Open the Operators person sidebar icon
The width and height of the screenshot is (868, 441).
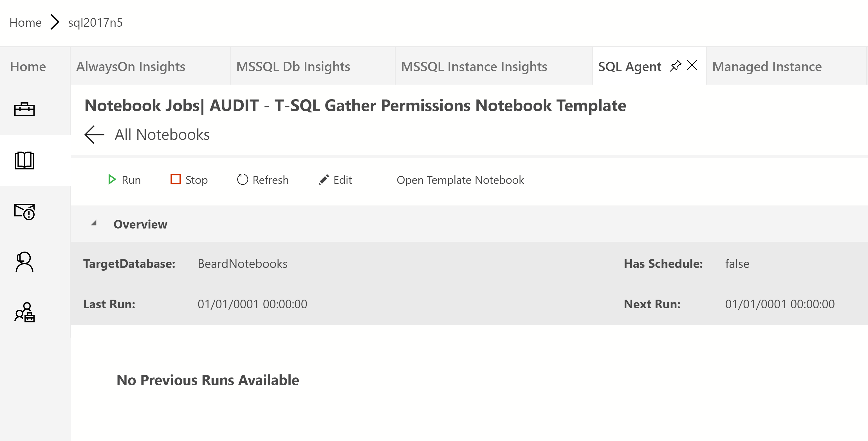pos(24,262)
